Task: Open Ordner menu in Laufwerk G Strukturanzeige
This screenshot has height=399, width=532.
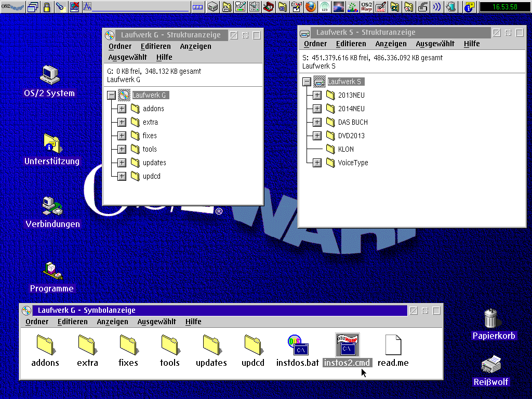Action: [x=120, y=46]
